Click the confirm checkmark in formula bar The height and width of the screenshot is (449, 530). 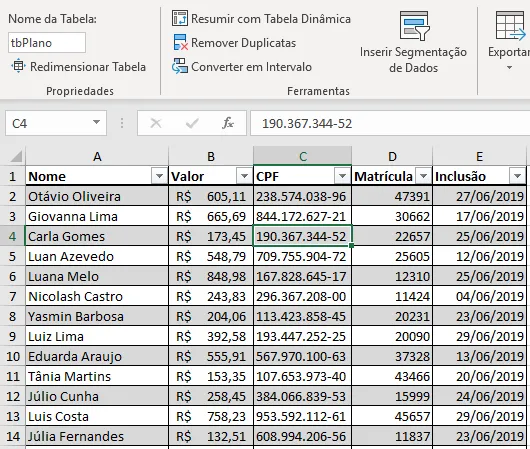(x=192, y=123)
